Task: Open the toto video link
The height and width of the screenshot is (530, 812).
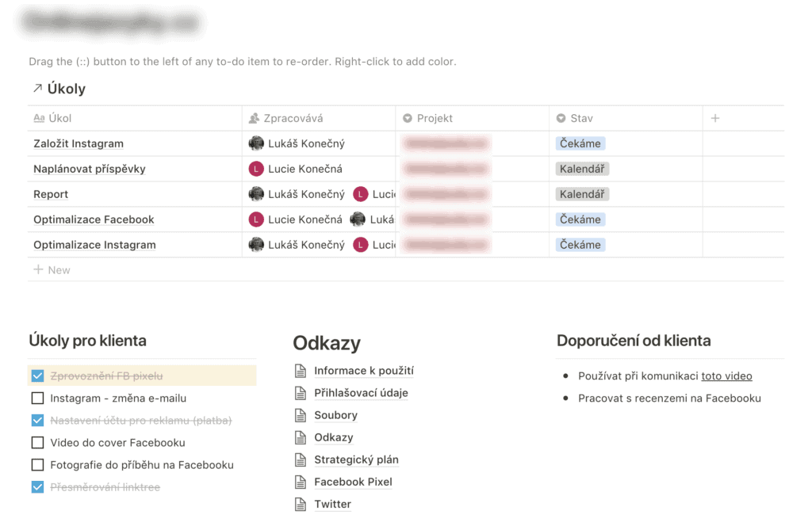Action: (726, 376)
